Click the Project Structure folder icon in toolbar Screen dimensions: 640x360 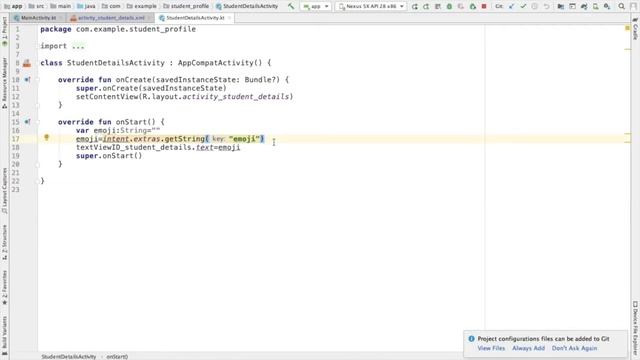click(561, 7)
